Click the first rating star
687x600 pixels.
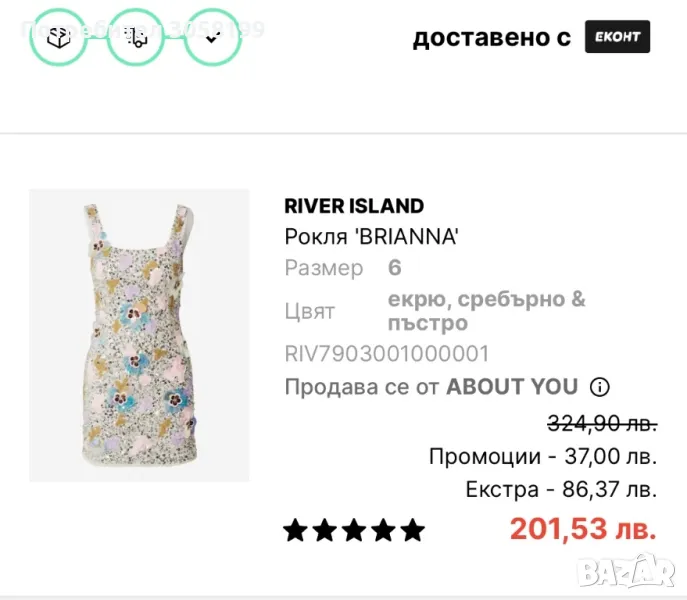(x=295, y=530)
